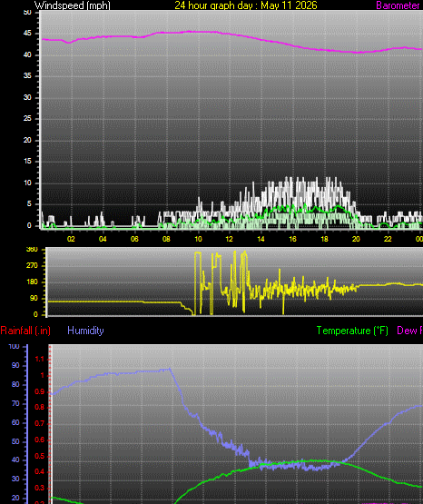
Task: Click the '1.1' rainfall axis value
Action: click(40, 360)
